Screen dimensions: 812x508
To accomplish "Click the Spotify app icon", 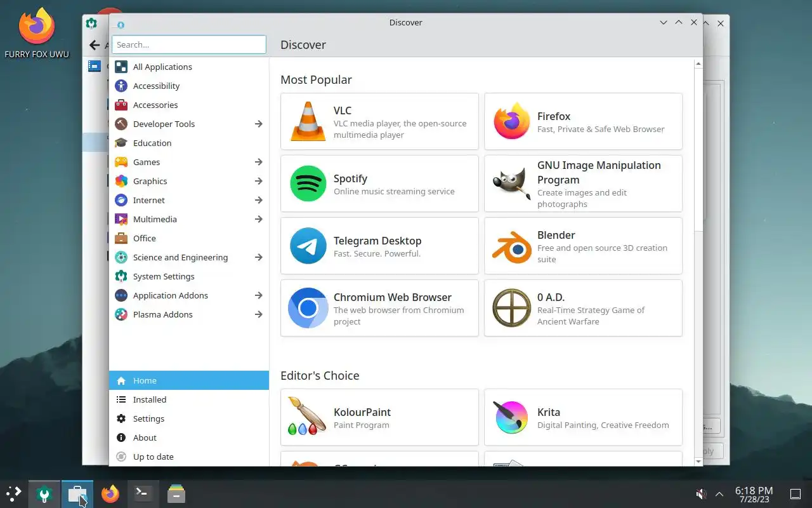I will (x=308, y=184).
